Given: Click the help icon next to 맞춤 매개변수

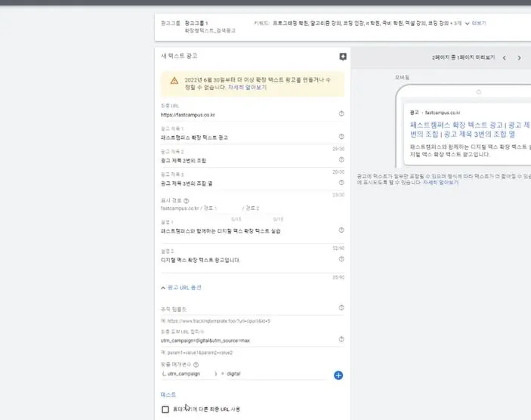Looking at the screenshot, I should click(x=196, y=365).
